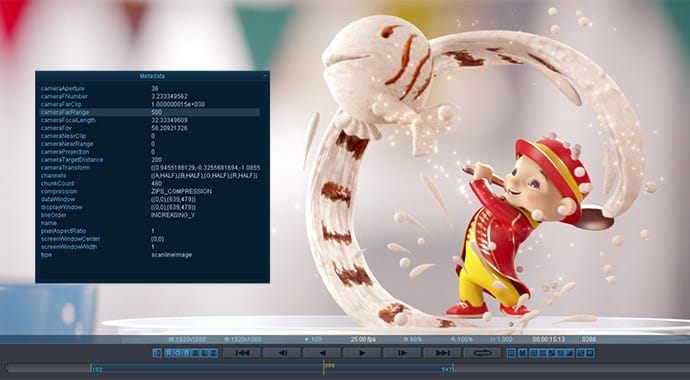Viewport: 690px width, 380px height.
Task: Step forward one frame
Action: click(x=402, y=353)
